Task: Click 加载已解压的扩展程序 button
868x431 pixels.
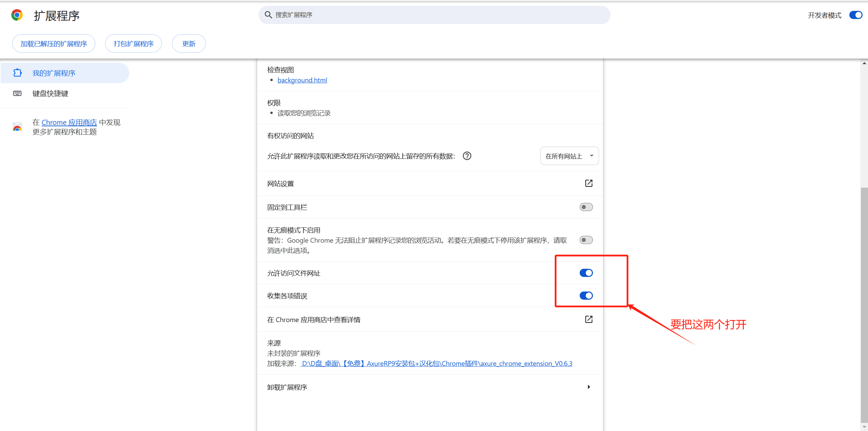Action: (54, 44)
